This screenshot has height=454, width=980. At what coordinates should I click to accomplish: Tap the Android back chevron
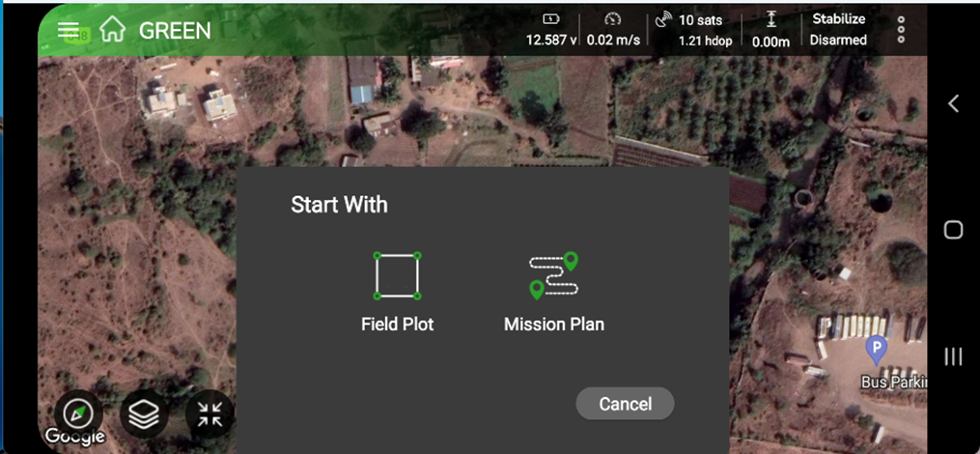click(953, 103)
